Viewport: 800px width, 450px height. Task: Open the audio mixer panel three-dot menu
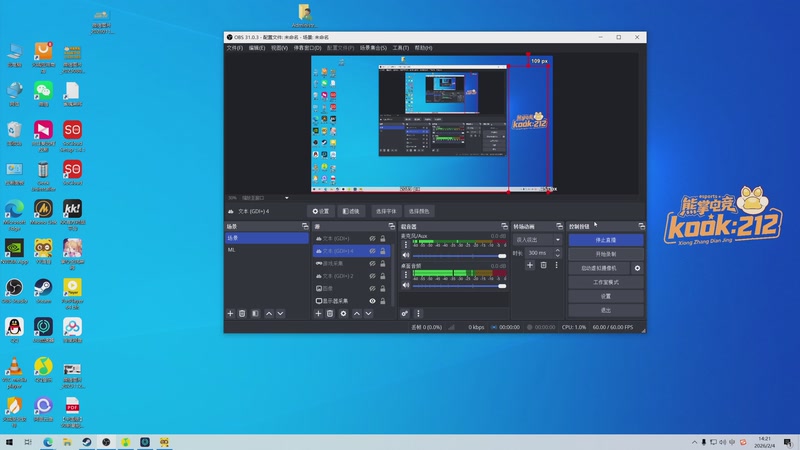tap(418, 313)
